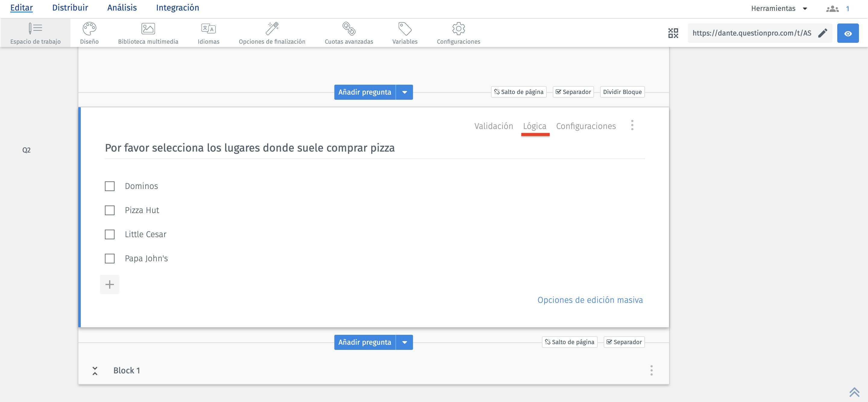868x402 pixels.
Task: Open the Distribuir menu
Action: (x=70, y=8)
